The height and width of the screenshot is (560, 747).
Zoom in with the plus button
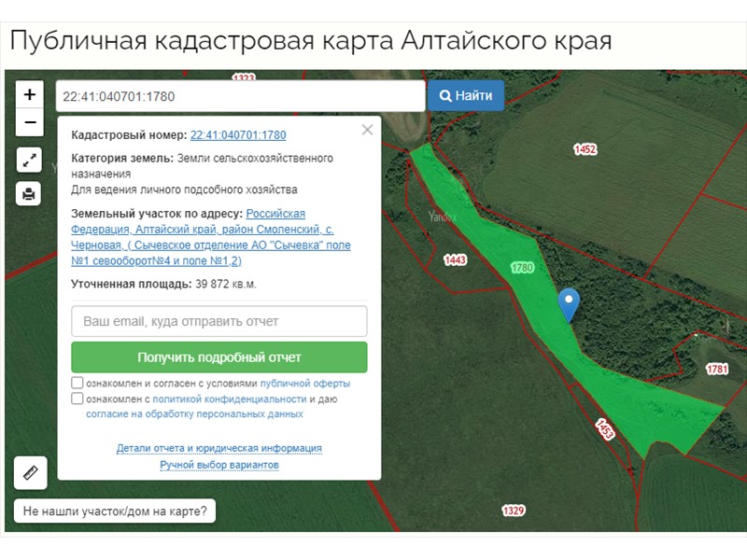coord(30,94)
